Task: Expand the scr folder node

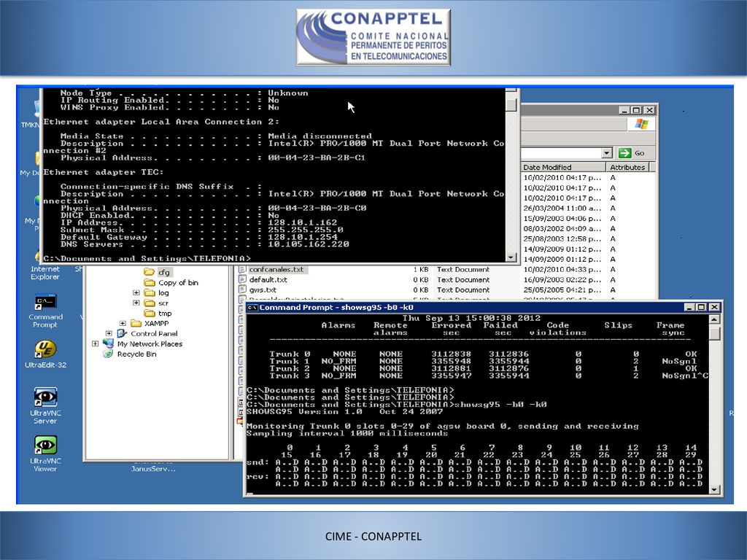Action: coord(136,303)
